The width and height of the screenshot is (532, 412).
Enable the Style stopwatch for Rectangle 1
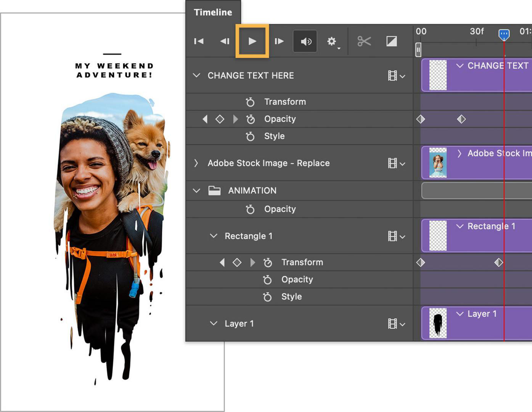pyautogui.click(x=267, y=296)
